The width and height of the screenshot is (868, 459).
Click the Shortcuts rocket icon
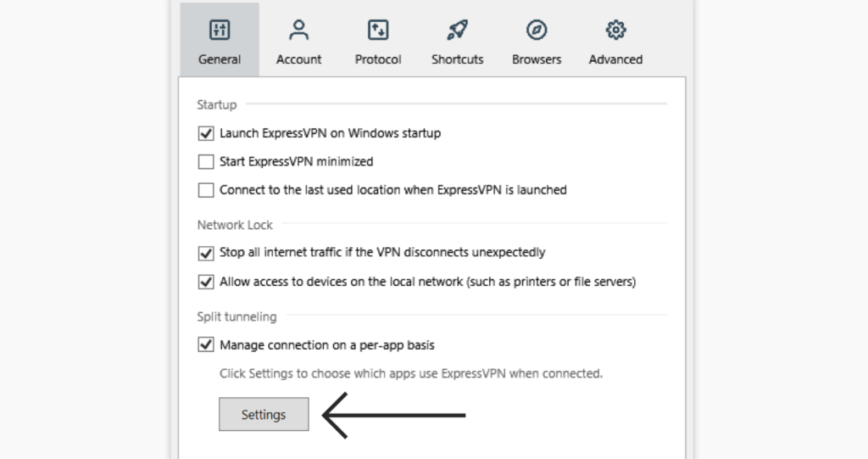pos(458,31)
